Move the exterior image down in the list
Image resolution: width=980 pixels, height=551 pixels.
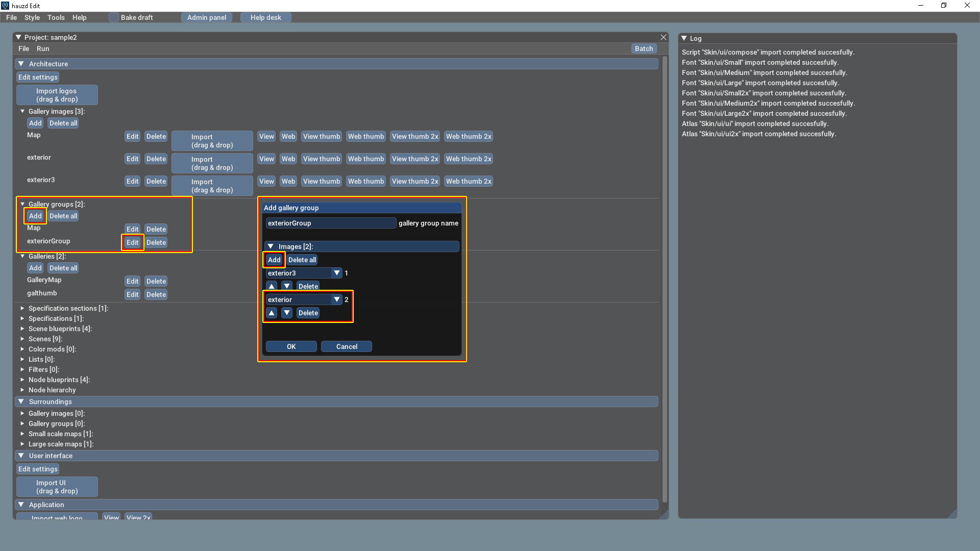(x=287, y=313)
